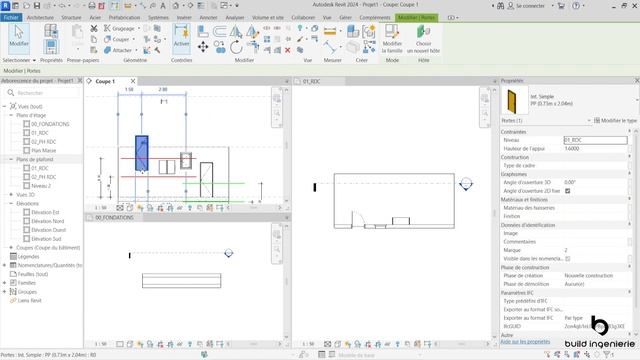Click the Modifier la famille icon
The height and width of the screenshot is (360, 640).
(392, 31)
